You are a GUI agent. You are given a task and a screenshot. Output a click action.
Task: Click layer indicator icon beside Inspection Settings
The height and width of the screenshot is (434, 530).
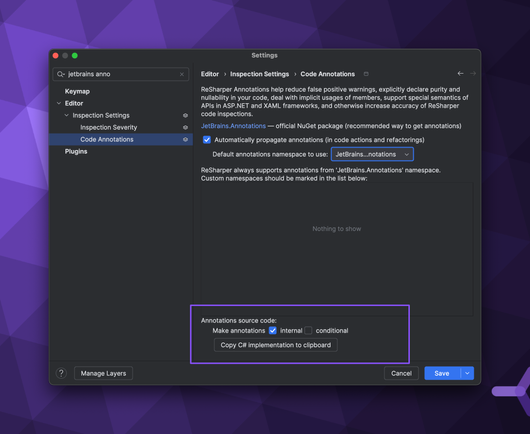[x=185, y=116]
